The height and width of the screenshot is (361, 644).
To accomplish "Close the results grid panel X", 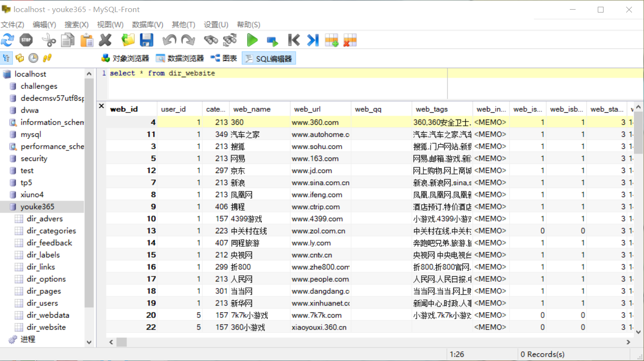I will pyautogui.click(x=101, y=106).
